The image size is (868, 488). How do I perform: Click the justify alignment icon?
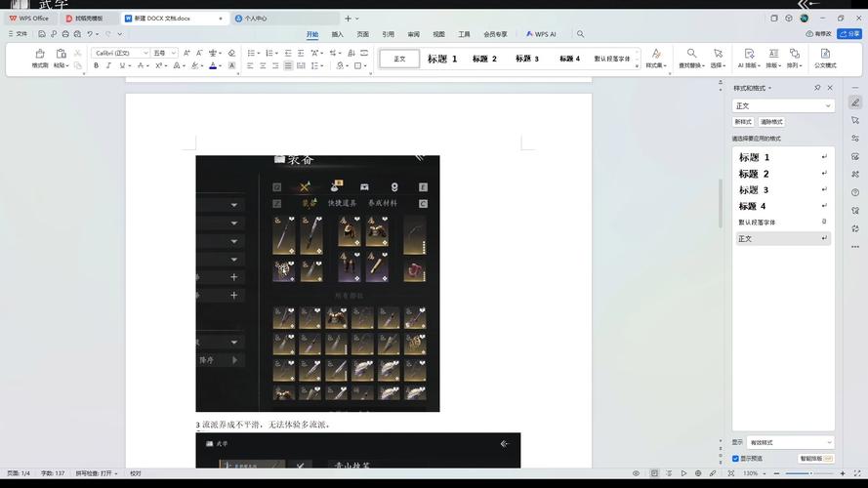(x=288, y=65)
